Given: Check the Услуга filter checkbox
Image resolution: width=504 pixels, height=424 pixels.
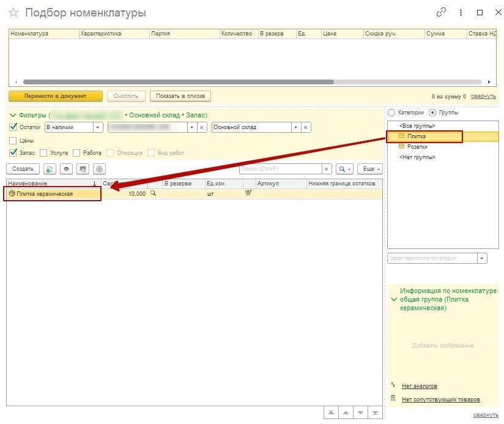Looking at the screenshot, I should click(x=43, y=153).
